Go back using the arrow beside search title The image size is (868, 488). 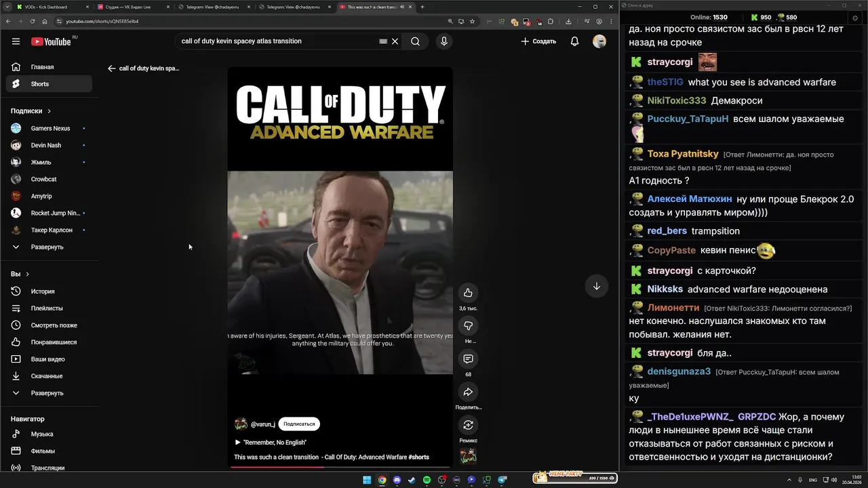(x=112, y=68)
